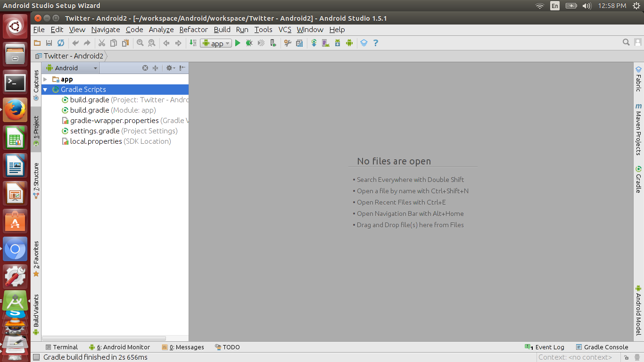Expand the app module tree node

coord(45,79)
